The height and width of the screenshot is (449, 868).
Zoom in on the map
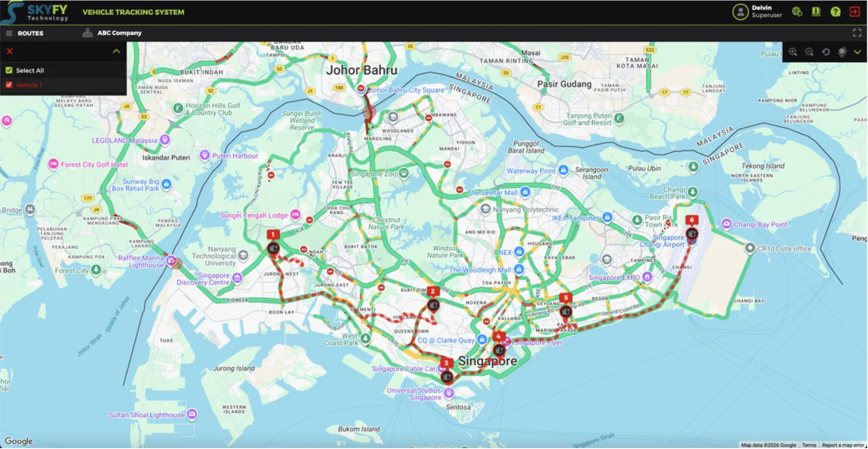pyautogui.click(x=793, y=52)
